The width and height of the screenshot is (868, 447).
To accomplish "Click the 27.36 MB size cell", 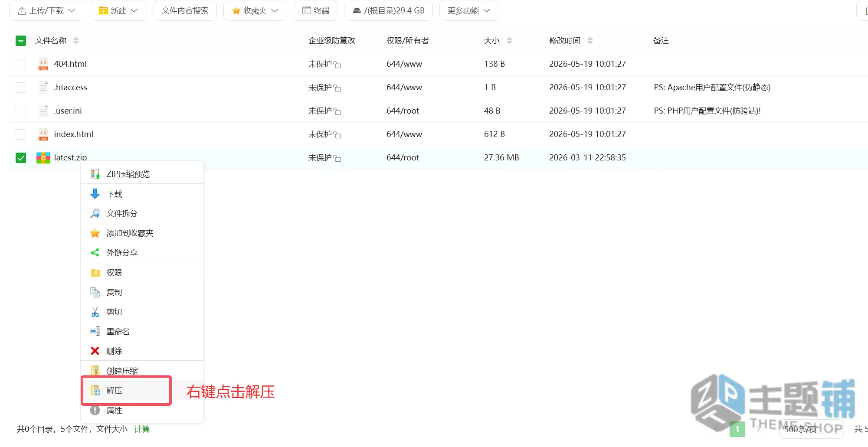I will pos(501,157).
